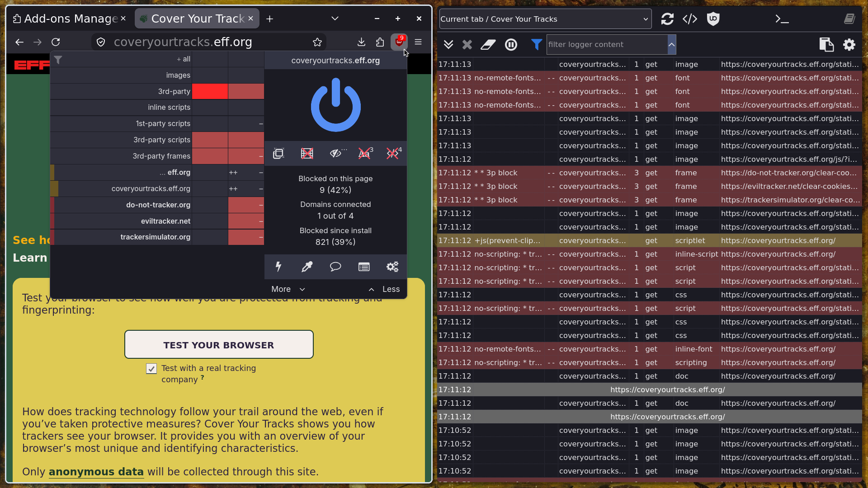Enter element picker mode (eyedropper icon)

(307, 267)
